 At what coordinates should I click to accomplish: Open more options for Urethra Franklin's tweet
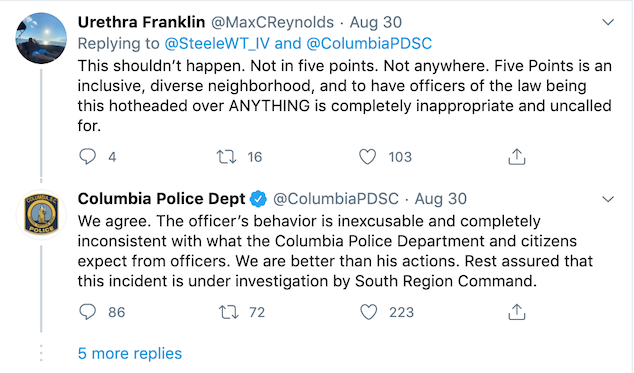(608, 22)
